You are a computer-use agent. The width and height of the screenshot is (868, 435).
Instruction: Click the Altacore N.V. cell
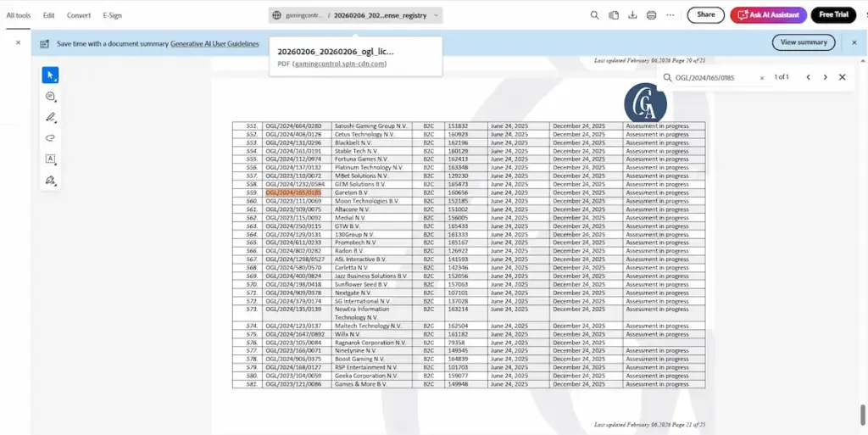pyautogui.click(x=371, y=209)
